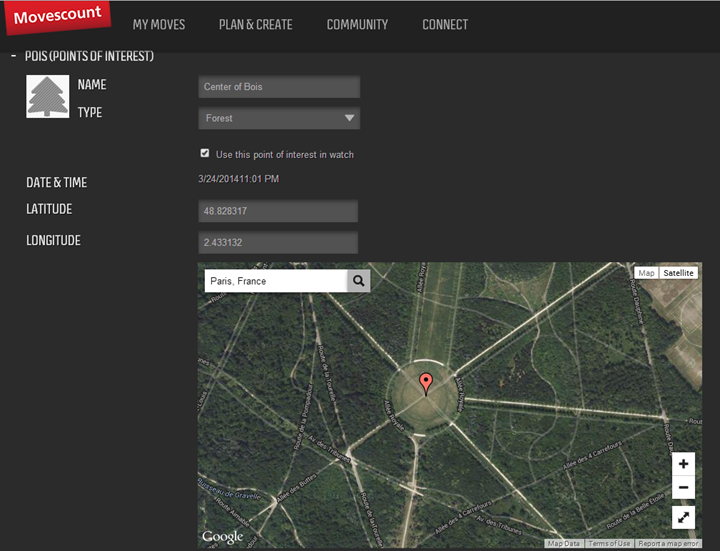Edit the Name field Center of Bois
The height and width of the screenshot is (551, 720).
279,87
